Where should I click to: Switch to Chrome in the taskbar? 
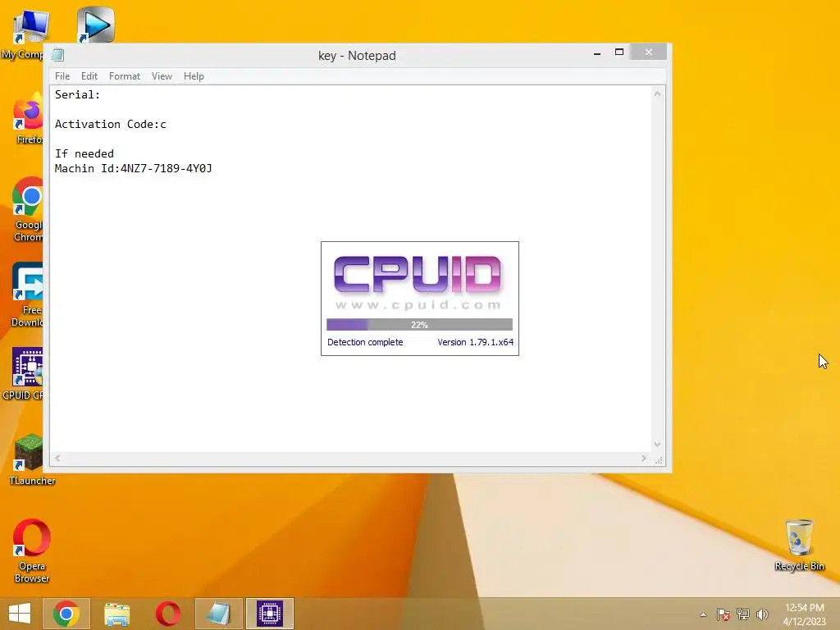pyautogui.click(x=66, y=614)
